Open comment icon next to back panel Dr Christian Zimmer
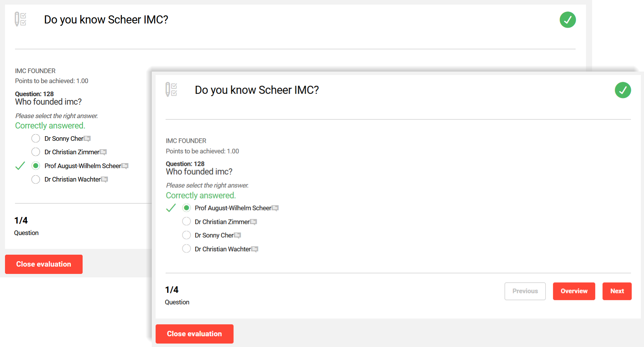The width and height of the screenshot is (644, 347). [x=103, y=152]
